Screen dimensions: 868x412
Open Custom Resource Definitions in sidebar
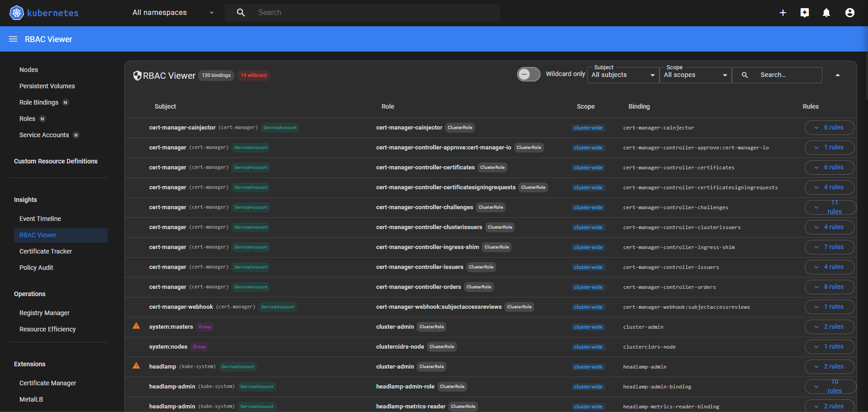pyautogui.click(x=56, y=161)
